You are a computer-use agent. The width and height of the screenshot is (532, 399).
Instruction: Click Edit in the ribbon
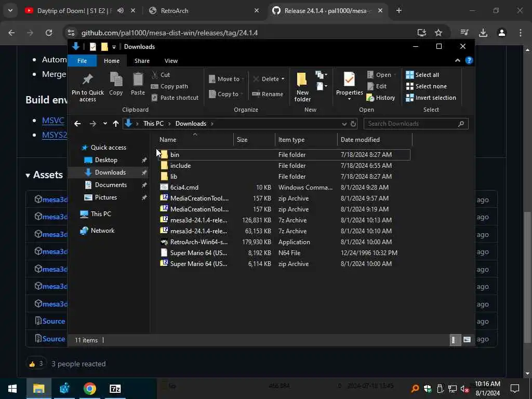pyautogui.click(x=377, y=86)
